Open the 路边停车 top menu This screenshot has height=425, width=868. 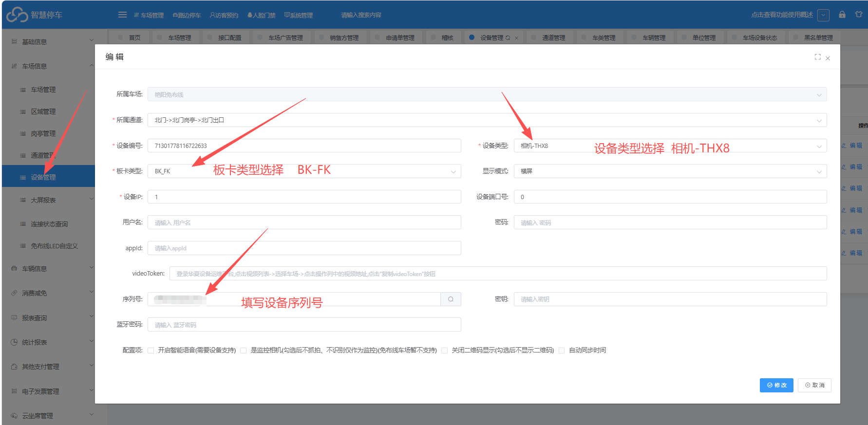[x=187, y=15]
